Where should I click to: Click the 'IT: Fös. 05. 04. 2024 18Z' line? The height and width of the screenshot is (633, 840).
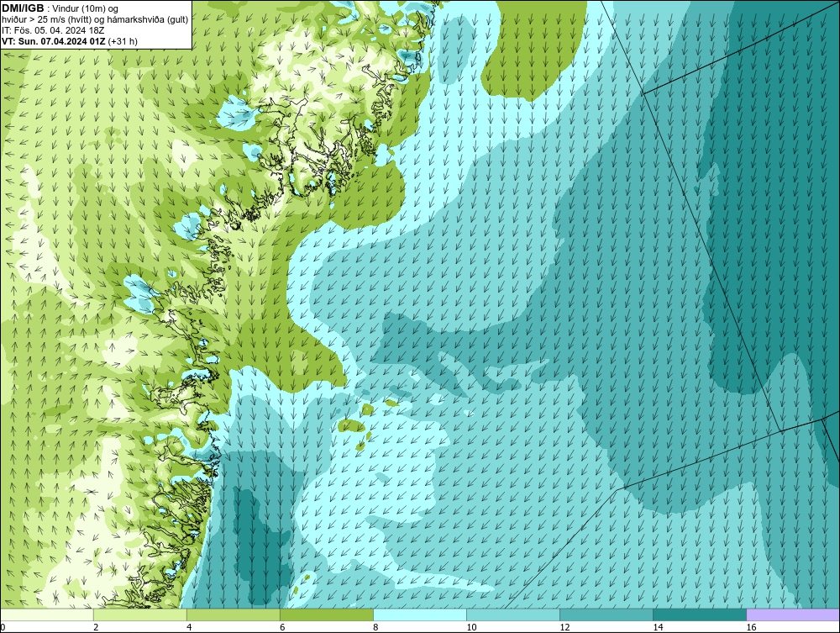pos(53,30)
